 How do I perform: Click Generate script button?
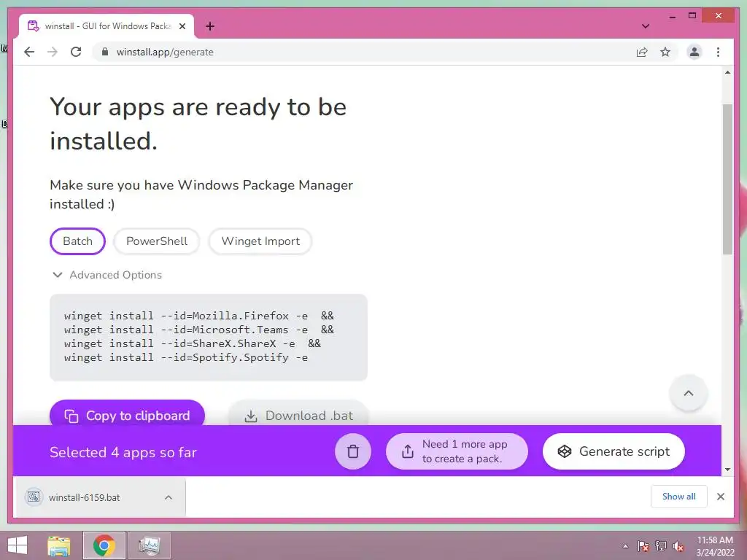(614, 451)
